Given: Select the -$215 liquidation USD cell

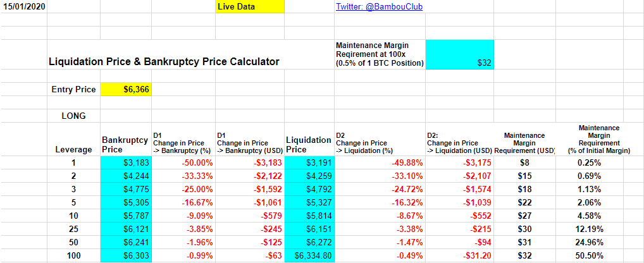Looking at the screenshot, I should [x=459, y=229].
